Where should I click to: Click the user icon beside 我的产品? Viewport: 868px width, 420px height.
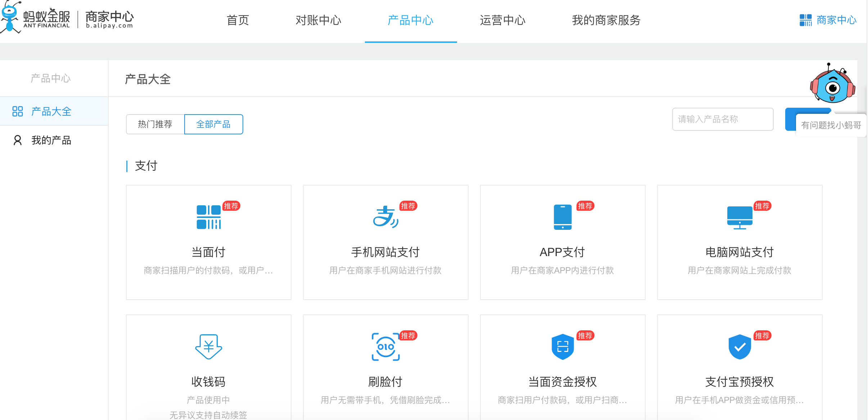coord(17,140)
